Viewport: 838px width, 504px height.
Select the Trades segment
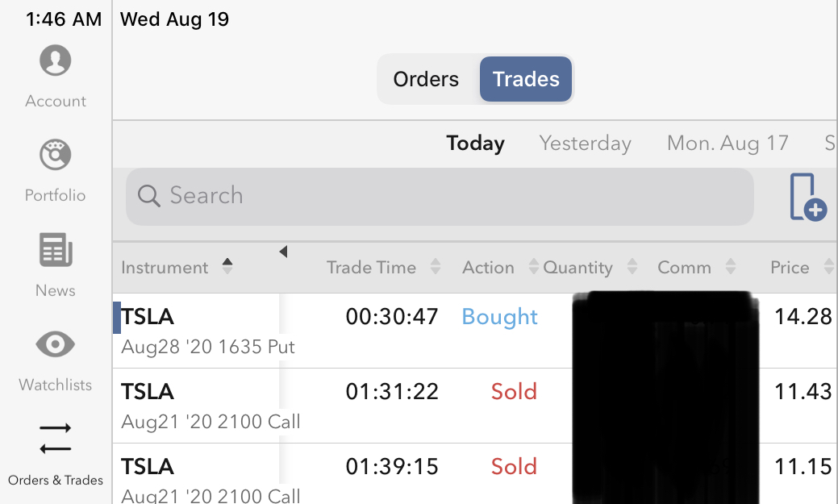(526, 79)
